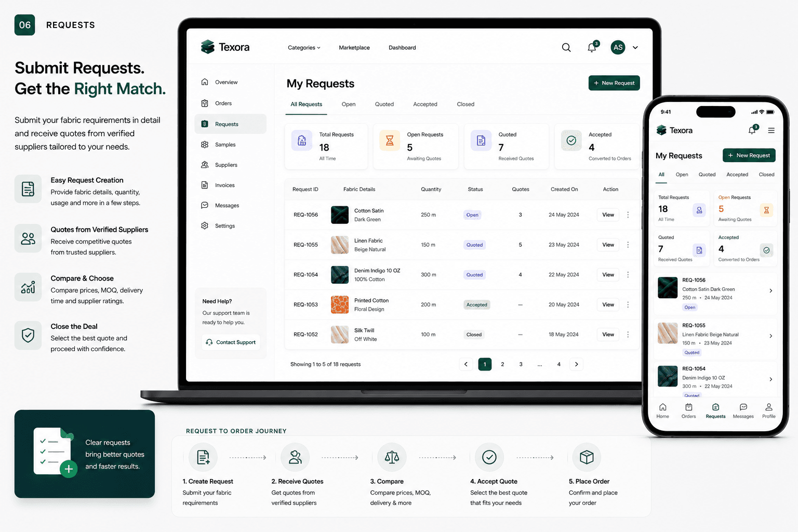Open notifications bell in laptop header
Image resolution: width=798 pixels, height=532 pixels.
(592, 47)
